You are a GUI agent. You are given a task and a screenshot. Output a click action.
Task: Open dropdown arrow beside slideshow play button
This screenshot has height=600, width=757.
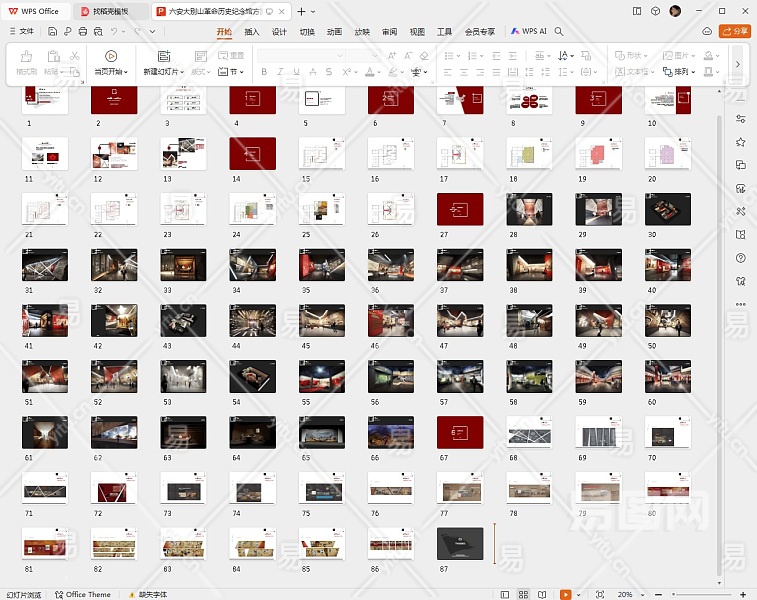point(578,594)
